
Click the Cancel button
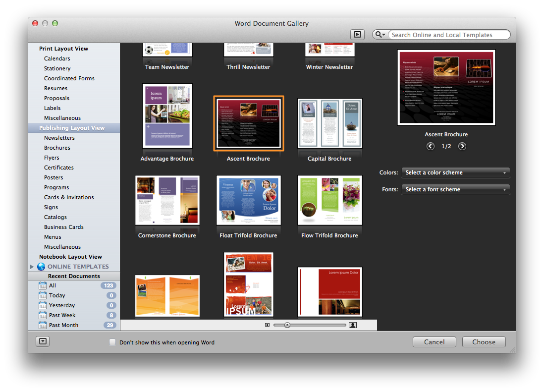(x=434, y=342)
